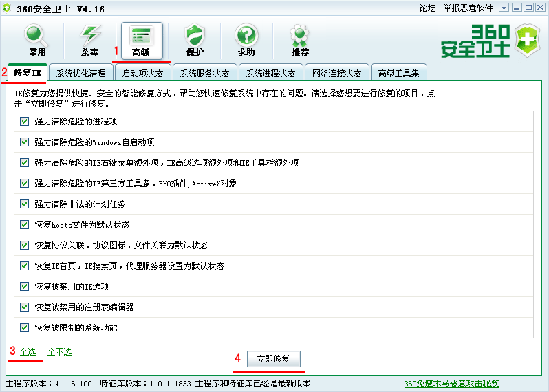
Task: Open the 高级工具集 tab
Action: coord(399,73)
